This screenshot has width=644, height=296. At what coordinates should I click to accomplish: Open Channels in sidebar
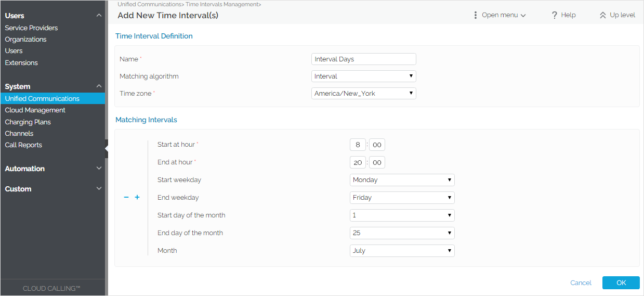coord(19,133)
